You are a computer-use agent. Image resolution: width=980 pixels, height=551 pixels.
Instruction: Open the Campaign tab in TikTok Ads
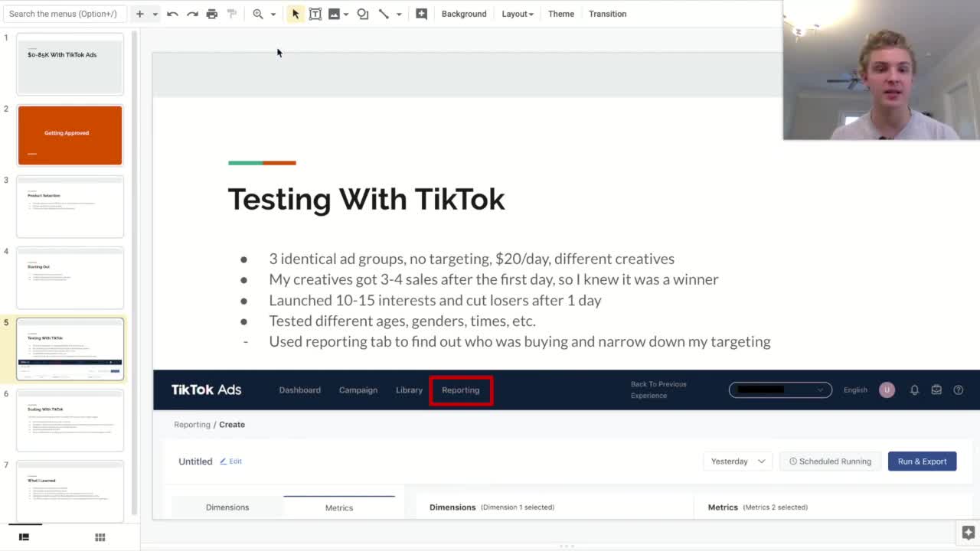pos(358,390)
